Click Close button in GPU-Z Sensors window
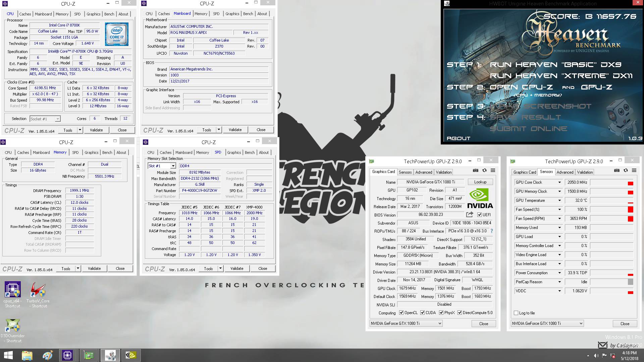This screenshot has height=362, width=644. [625, 324]
